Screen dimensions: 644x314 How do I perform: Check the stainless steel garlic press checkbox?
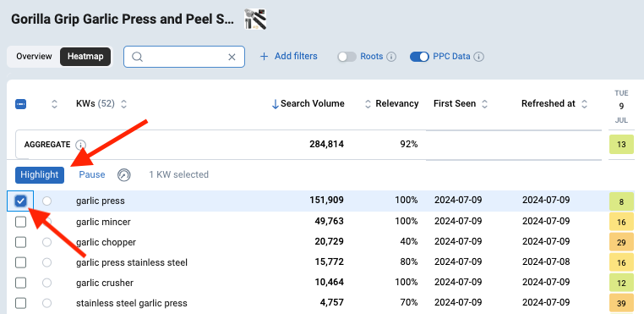pos(20,303)
